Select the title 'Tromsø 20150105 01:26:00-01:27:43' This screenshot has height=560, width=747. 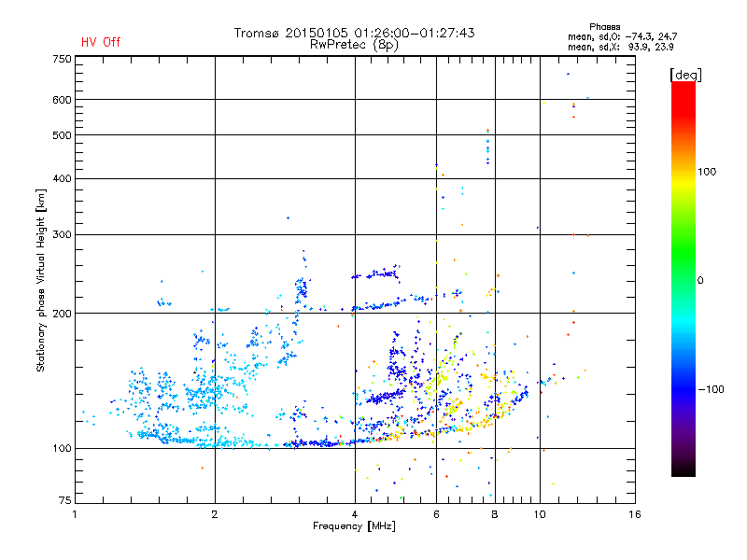[x=354, y=33]
